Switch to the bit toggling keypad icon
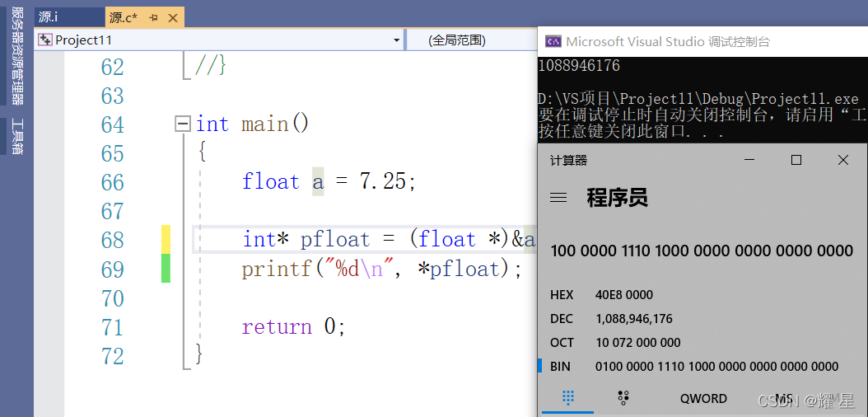This screenshot has height=417, width=868. 623,398
